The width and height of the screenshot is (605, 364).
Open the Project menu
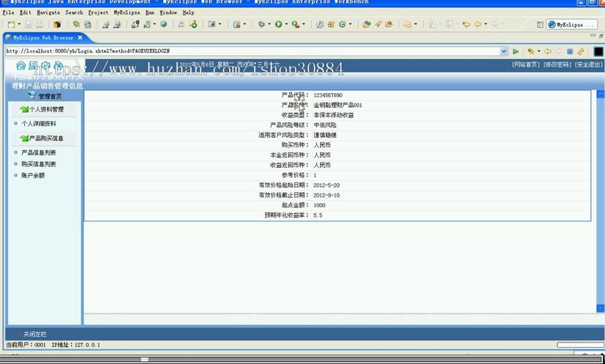tap(98, 12)
